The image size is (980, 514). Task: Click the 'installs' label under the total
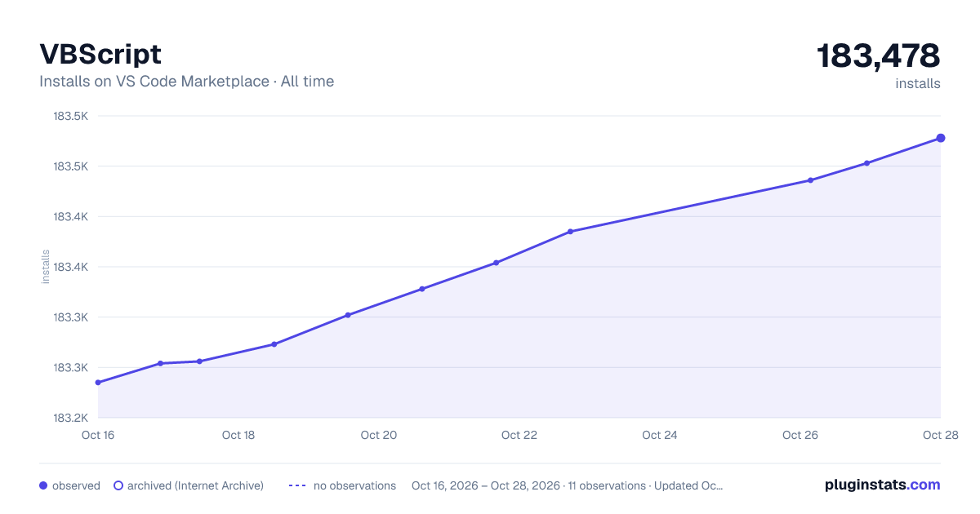point(918,83)
